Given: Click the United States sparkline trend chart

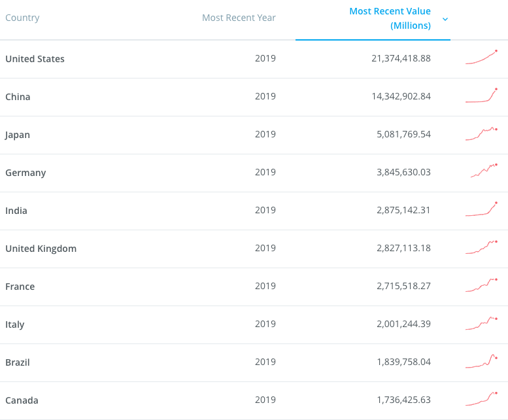Looking at the screenshot, I should (482, 58).
